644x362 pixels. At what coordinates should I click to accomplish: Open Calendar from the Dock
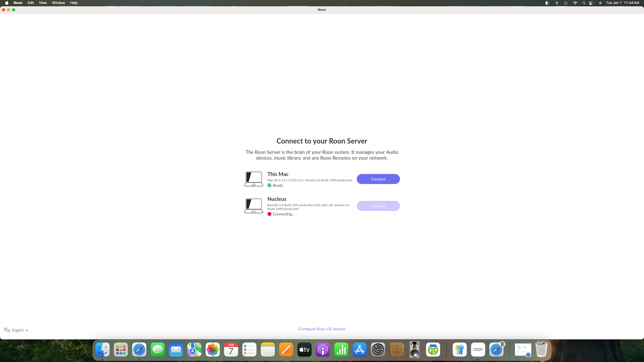click(x=231, y=349)
